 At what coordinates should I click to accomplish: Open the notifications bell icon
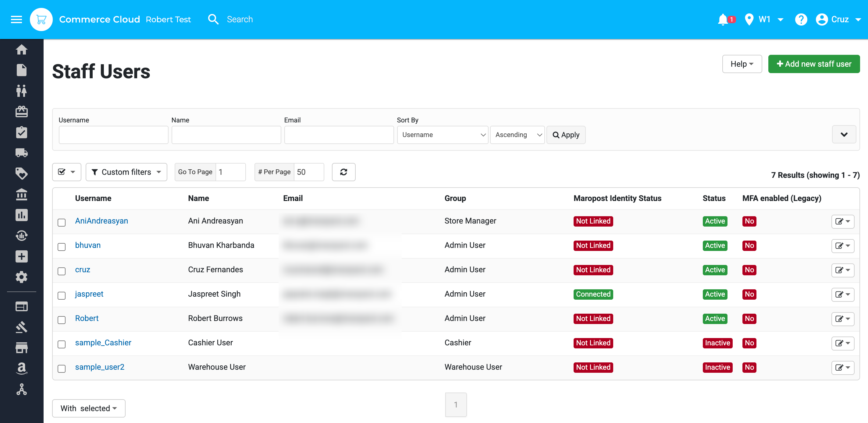723,19
